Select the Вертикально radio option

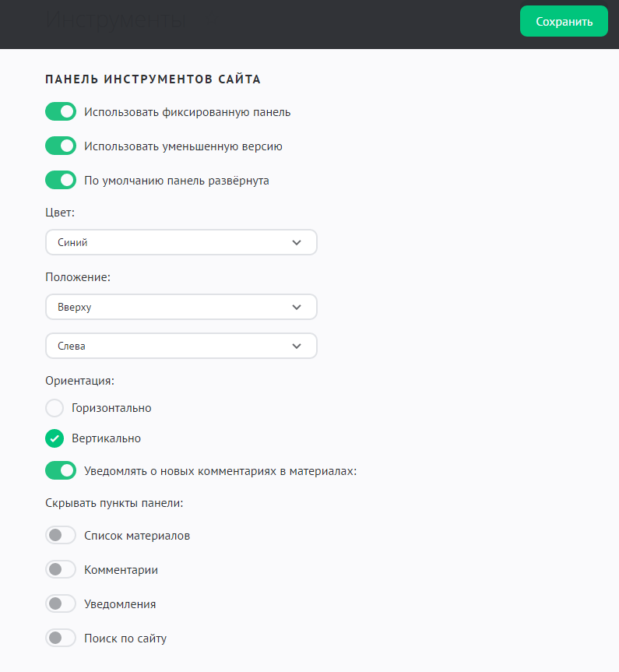[x=55, y=438]
